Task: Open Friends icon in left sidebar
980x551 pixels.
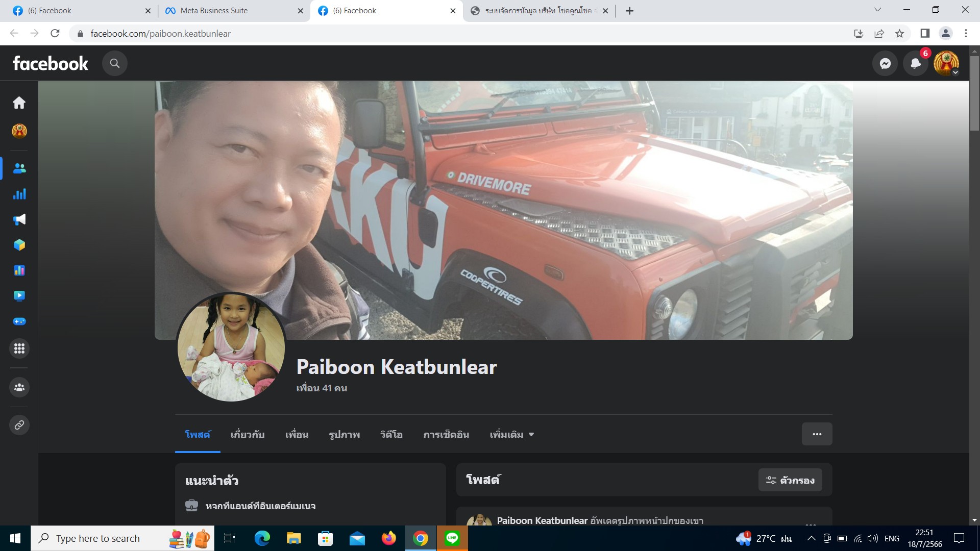Action: [19, 168]
